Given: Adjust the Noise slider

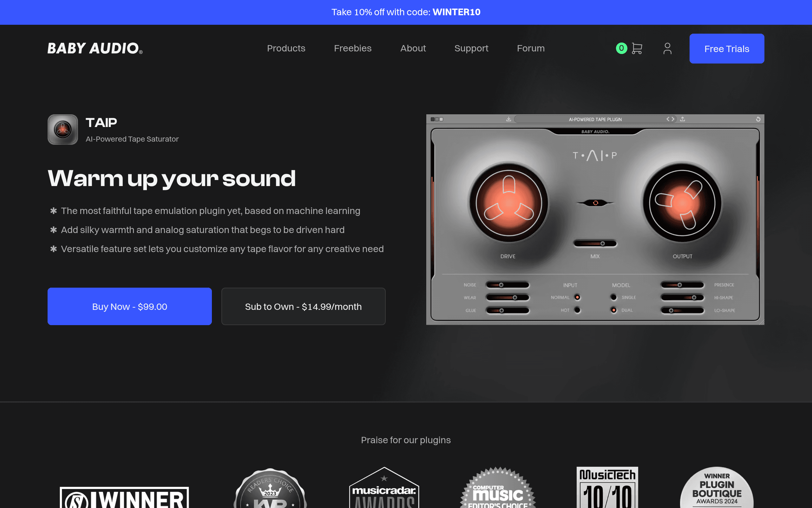Looking at the screenshot, I should [507, 285].
